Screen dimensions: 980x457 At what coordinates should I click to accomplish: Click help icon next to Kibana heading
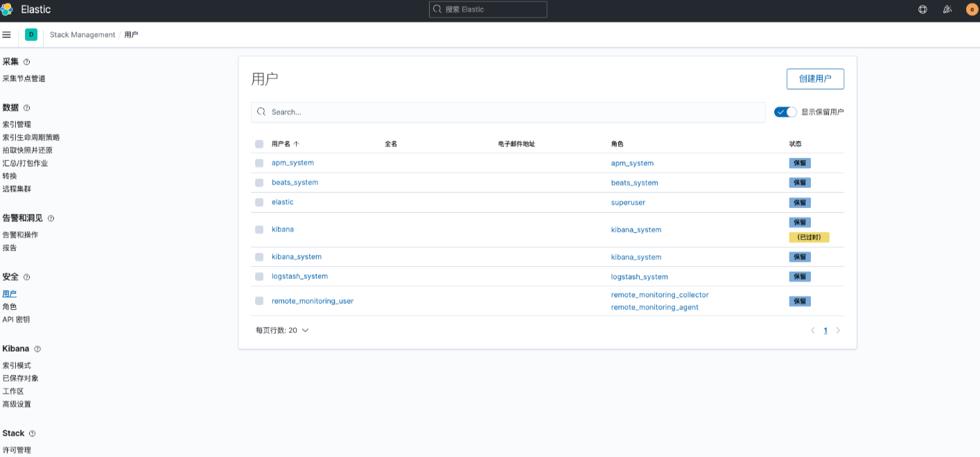pos(37,350)
